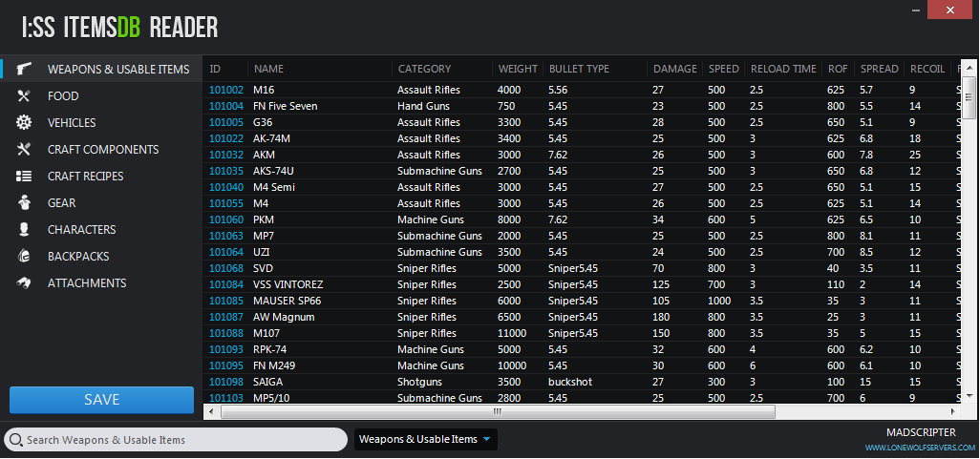The height and width of the screenshot is (459, 980).
Task: Select the M107 name cell
Action: pos(266,333)
